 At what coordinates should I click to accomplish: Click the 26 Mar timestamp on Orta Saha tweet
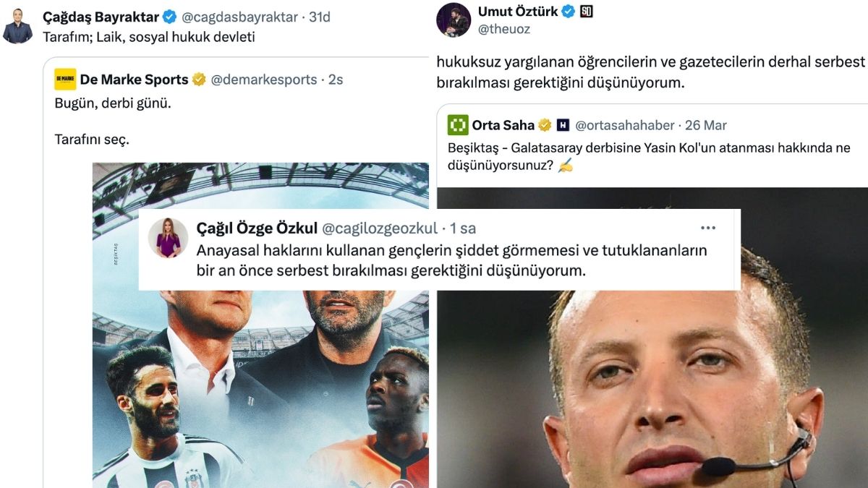[x=706, y=125]
